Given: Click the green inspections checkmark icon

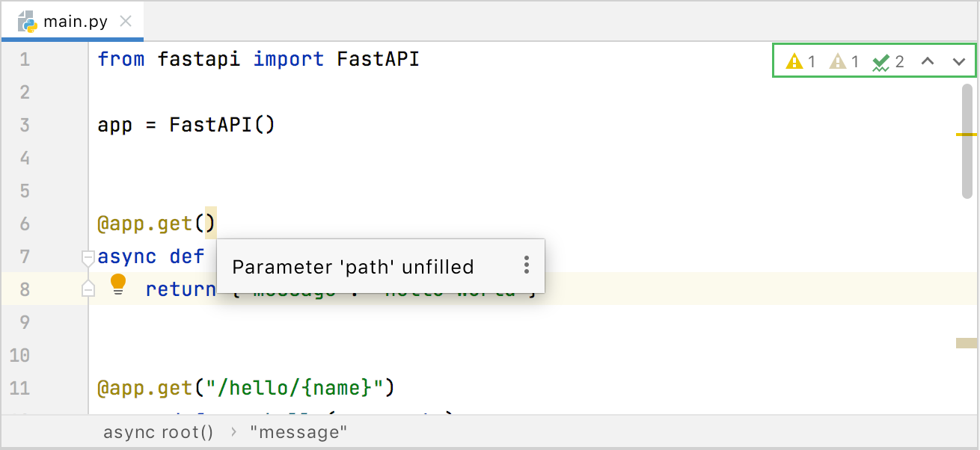Looking at the screenshot, I should [882, 61].
